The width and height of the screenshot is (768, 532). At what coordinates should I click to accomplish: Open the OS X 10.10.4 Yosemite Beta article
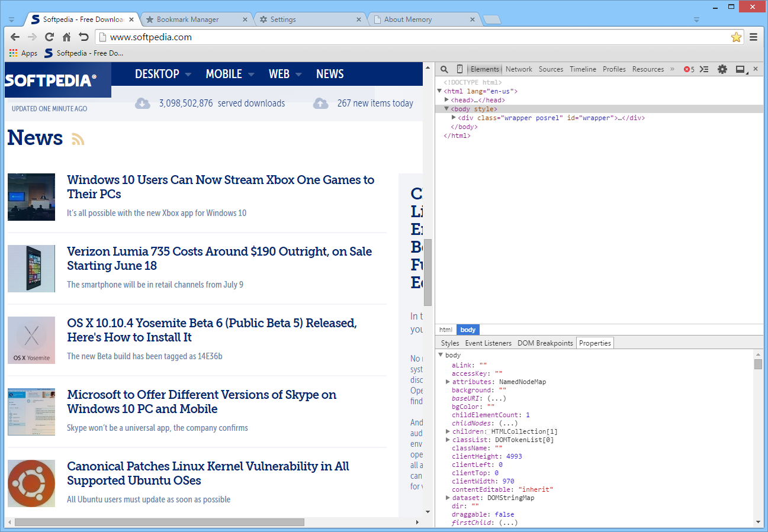pos(212,330)
